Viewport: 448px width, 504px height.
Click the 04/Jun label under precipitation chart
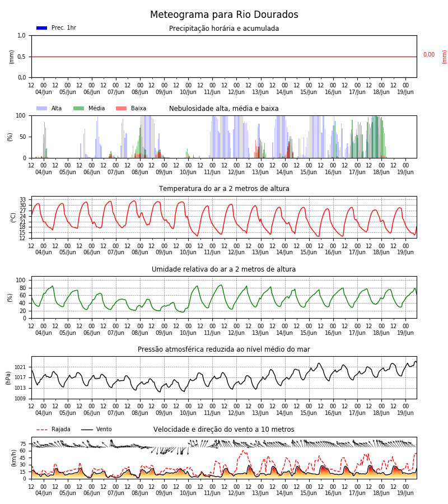(x=43, y=92)
